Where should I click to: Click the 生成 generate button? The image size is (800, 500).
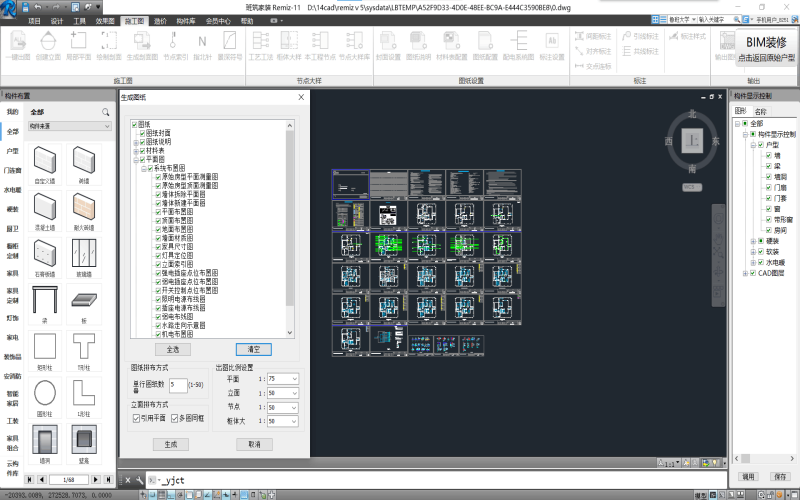pyautogui.click(x=171, y=444)
